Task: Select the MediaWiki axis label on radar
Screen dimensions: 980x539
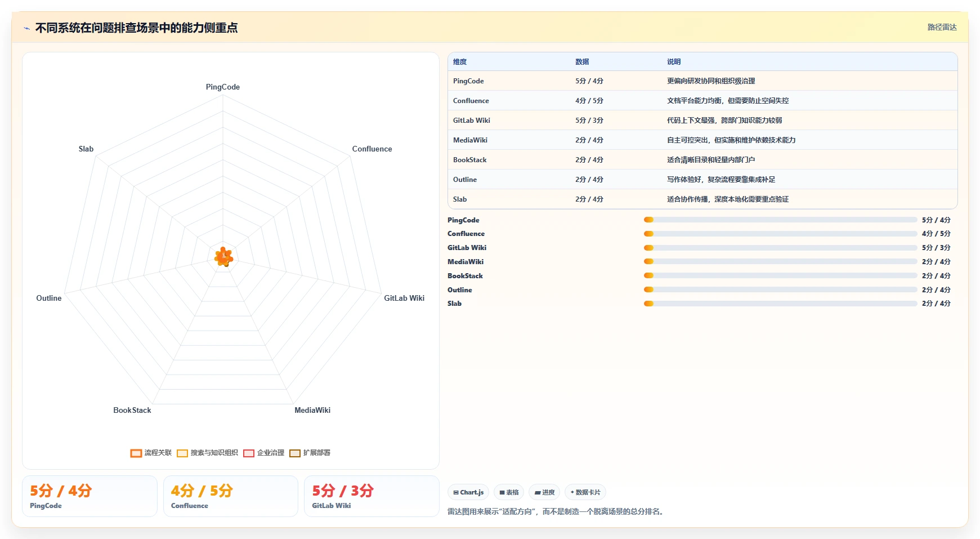Action: 312,410
